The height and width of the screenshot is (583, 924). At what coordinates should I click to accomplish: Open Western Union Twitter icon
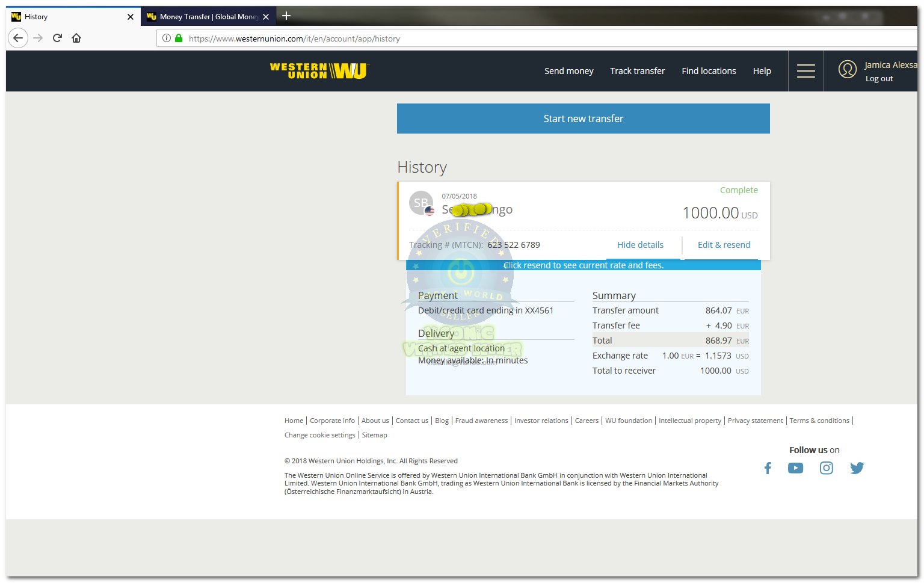coord(857,468)
